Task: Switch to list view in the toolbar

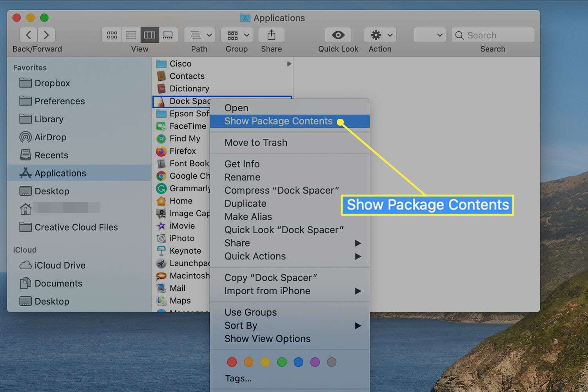Action: point(131,35)
